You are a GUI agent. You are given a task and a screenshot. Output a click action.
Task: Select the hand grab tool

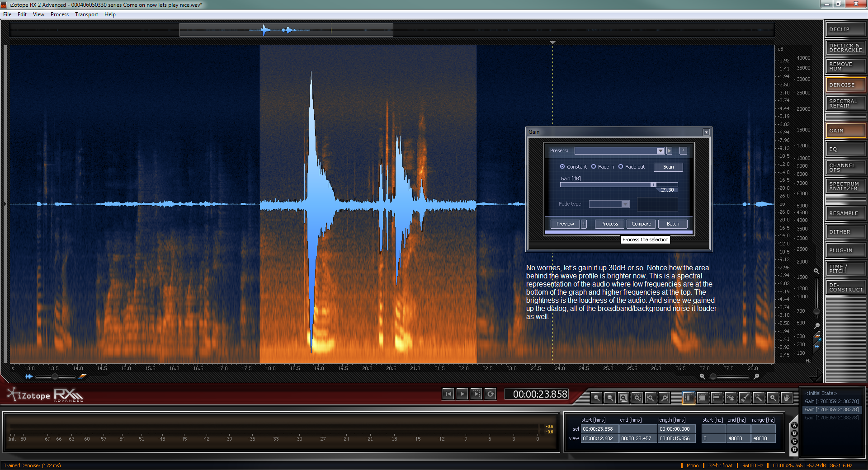[x=787, y=398]
